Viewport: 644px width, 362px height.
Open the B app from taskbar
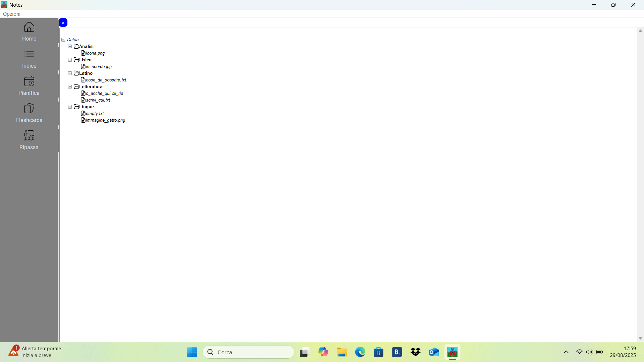click(x=397, y=352)
